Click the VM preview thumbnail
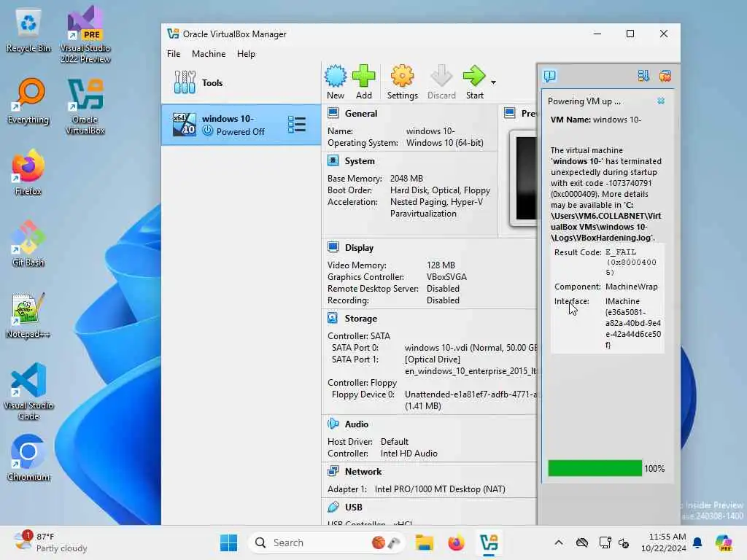 524,179
